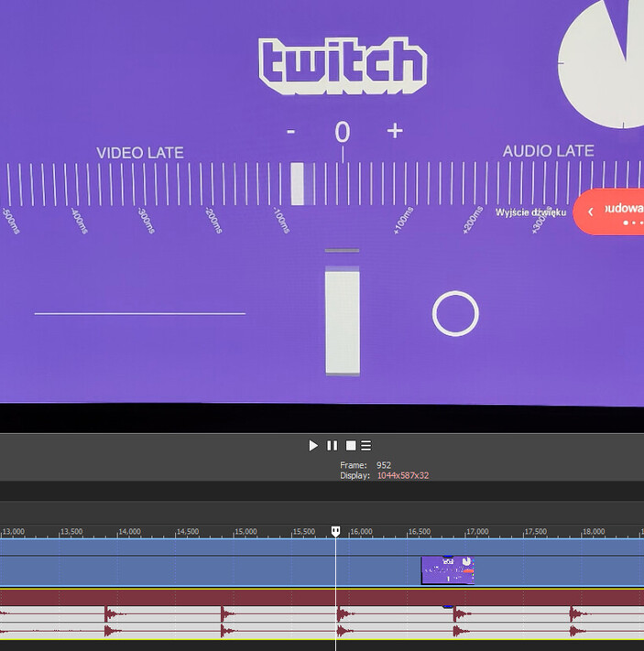Click the highlighted white block on the sync scale
The height and width of the screenshot is (651, 644).
[x=298, y=184]
